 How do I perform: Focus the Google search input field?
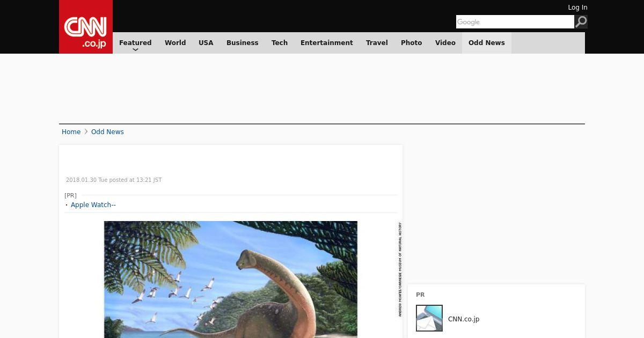(515, 21)
